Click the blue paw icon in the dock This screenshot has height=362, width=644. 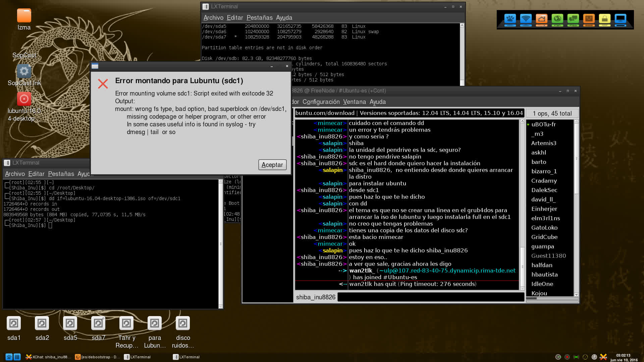pyautogui.click(x=510, y=19)
